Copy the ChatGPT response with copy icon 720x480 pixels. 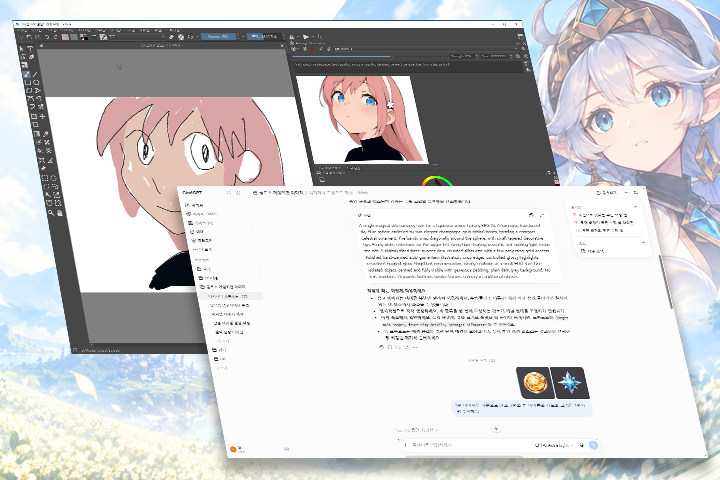click(x=381, y=347)
